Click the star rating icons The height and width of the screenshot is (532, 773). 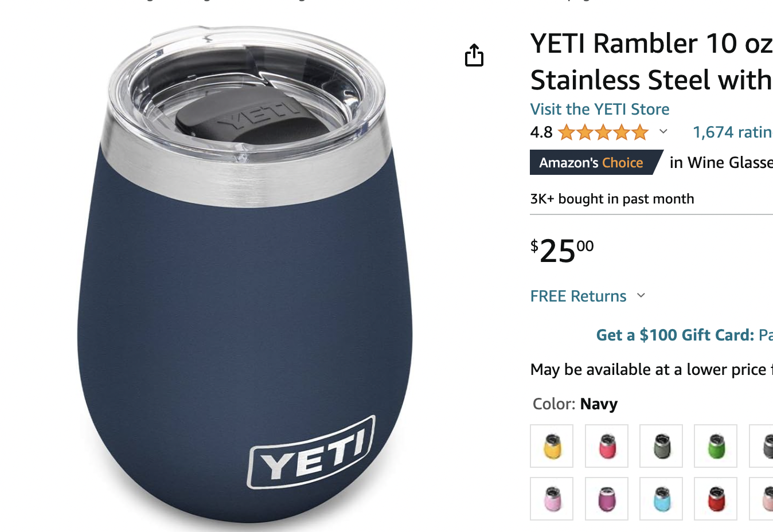603,132
